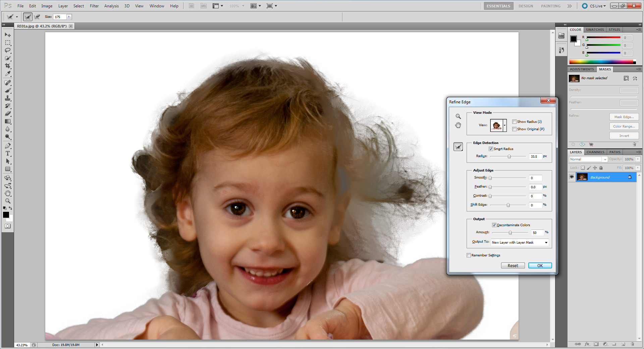644x349 pixels.
Task: Select the Zoom tool in toolbox
Action: (x=8, y=201)
